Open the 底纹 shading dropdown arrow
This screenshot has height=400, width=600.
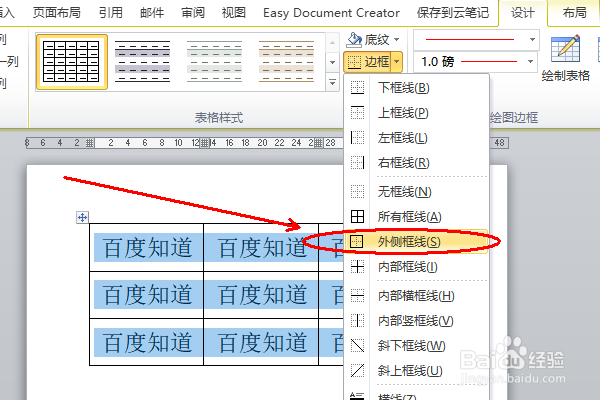pyautogui.click(x=396, y=39)
